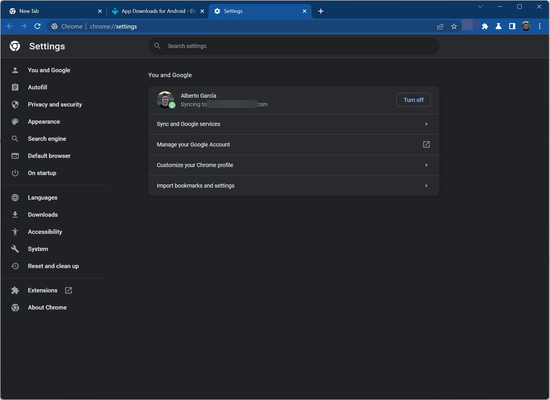Toggle the side panel icon
Screen dimensions: 550x400
tap(512, 26)
